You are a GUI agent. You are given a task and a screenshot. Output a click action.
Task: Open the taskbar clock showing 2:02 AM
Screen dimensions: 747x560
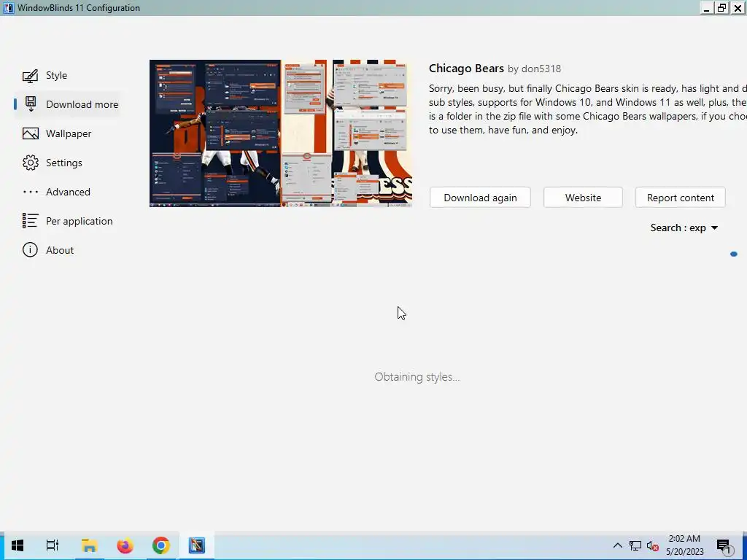point(684,545)
